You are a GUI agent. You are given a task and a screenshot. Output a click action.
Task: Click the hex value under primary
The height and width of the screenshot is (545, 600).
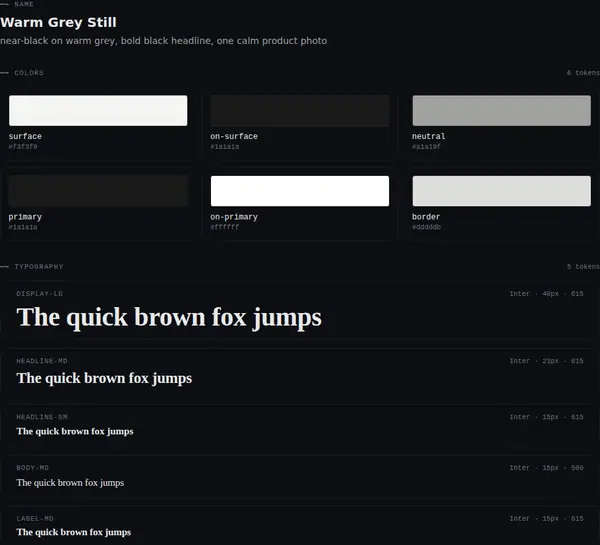pyautogui.click(x=23, y=227)
